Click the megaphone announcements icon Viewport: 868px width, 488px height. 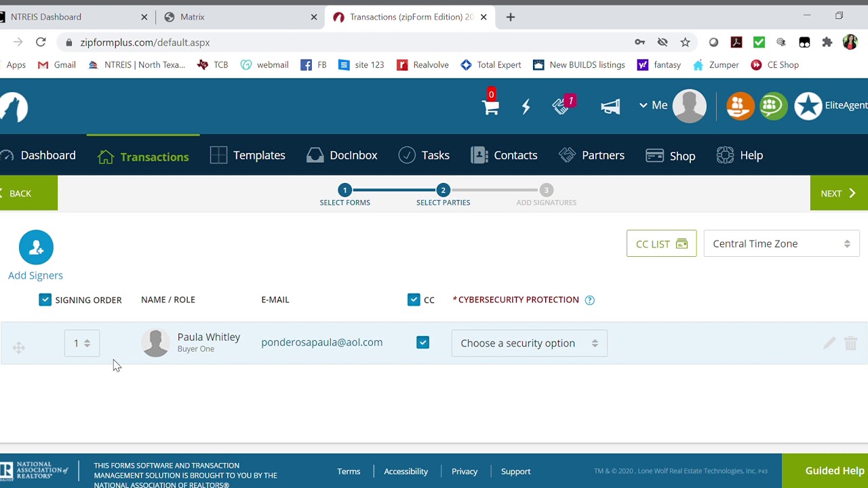click(610, 106)
